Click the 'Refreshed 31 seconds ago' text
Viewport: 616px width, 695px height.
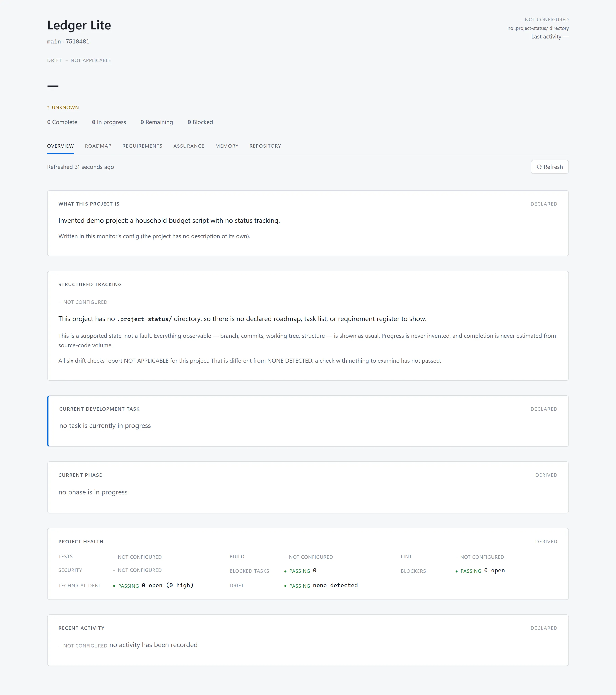(x=81, y=167)
